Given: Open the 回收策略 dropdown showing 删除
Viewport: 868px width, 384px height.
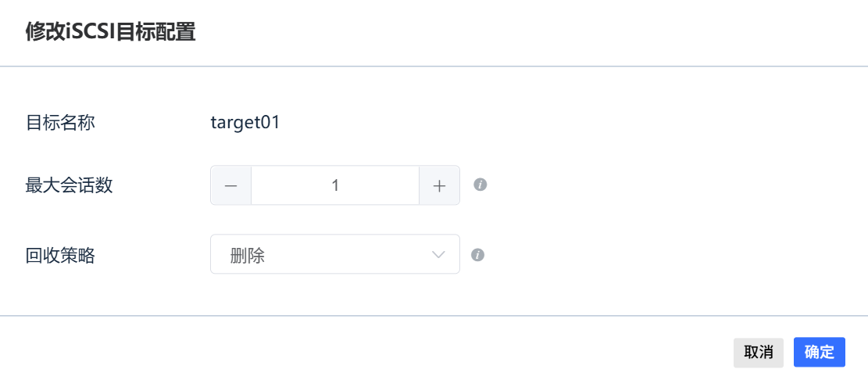Looking at the screenshot, I should 335,254.
